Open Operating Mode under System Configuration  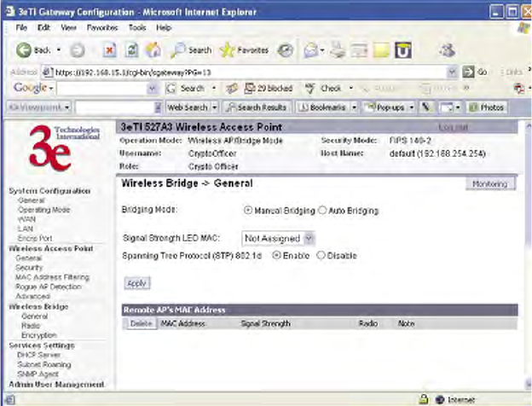(x=43, y=210)
